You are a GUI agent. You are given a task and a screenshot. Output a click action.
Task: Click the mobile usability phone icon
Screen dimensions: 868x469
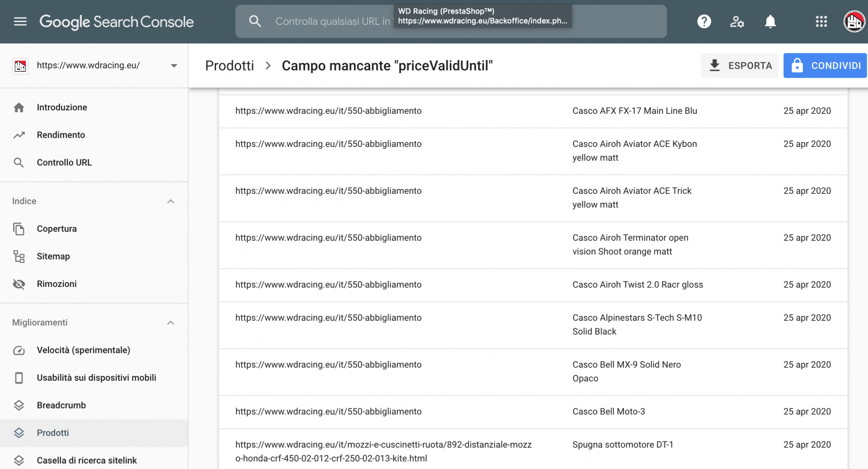click(x=19, y=378)
